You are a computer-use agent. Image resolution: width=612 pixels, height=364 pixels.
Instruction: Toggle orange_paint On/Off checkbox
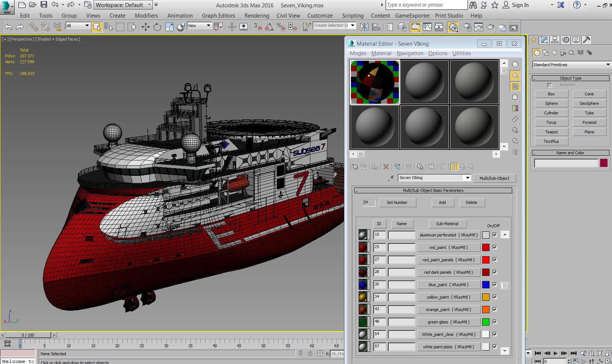(x=495, y=310)
